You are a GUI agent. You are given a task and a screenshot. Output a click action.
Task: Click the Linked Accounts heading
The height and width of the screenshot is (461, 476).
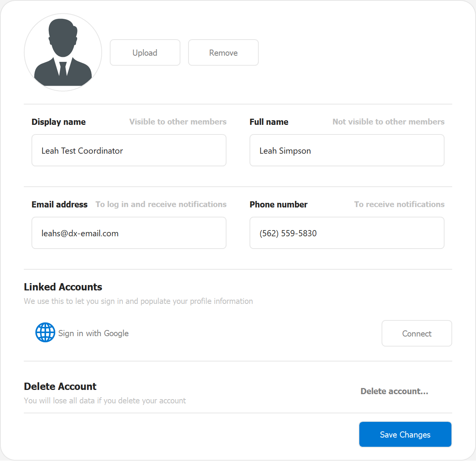coord(63,287)
